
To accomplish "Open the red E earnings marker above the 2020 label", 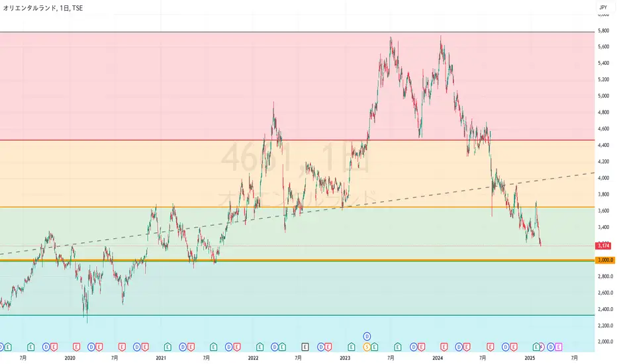I will pos(76,347).
